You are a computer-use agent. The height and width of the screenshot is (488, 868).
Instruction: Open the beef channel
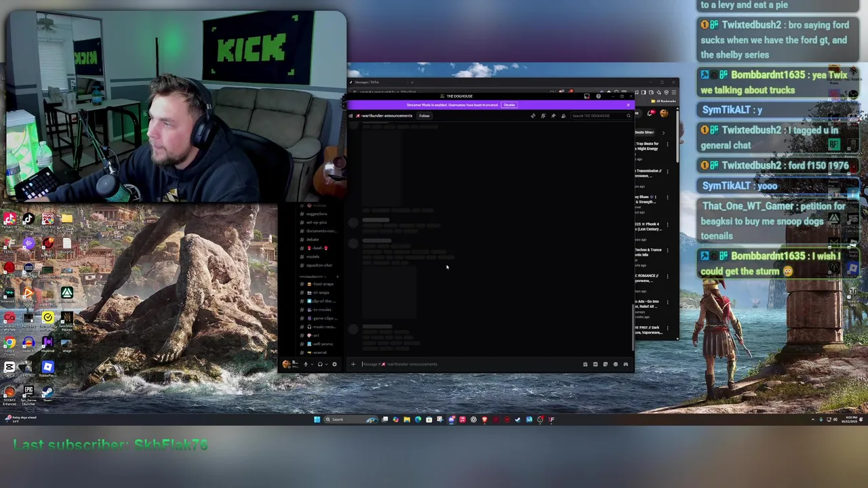(317, 248)
